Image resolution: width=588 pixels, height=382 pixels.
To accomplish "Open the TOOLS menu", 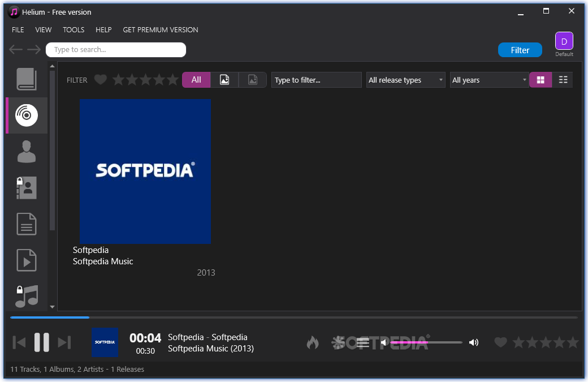I will 73,29.
